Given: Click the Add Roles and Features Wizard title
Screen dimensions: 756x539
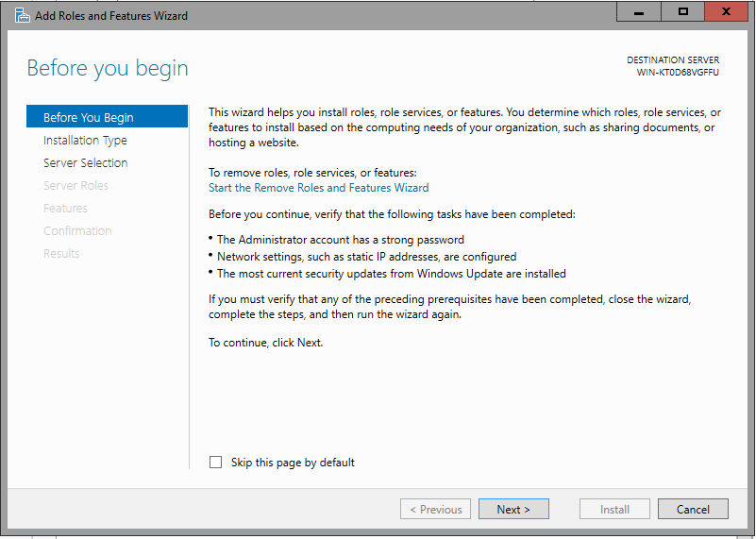Looking at the screenshot, I should 111,16.
